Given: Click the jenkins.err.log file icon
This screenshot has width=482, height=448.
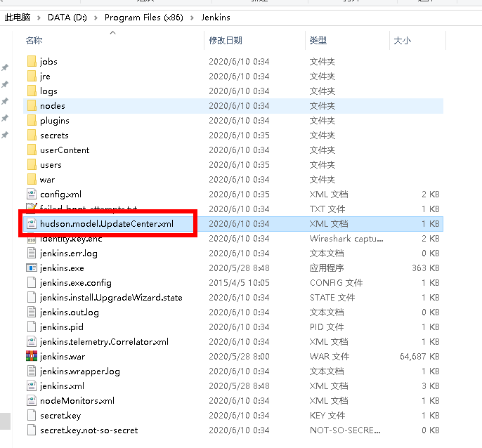Looking at the screenshot, I should (x=32, y=253).
